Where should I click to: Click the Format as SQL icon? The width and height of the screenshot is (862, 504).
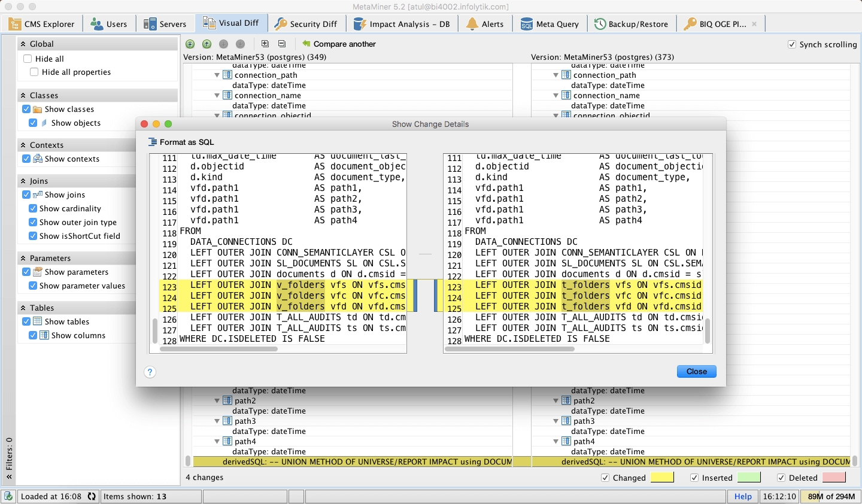[x=153, y=142]
